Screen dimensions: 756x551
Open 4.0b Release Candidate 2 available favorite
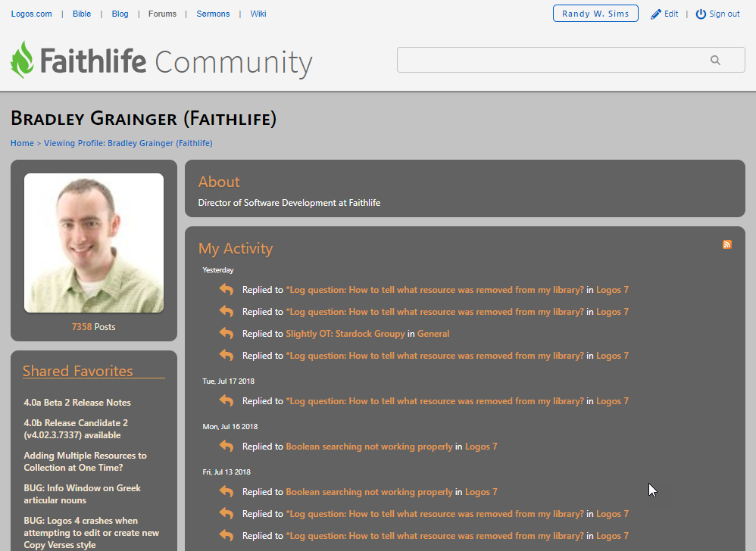[x=76, y=428]
